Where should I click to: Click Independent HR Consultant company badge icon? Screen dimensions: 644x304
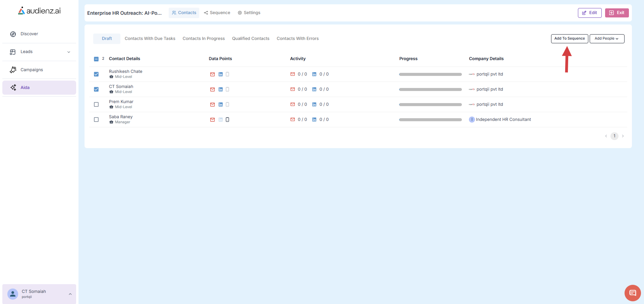tap(472, 120)
